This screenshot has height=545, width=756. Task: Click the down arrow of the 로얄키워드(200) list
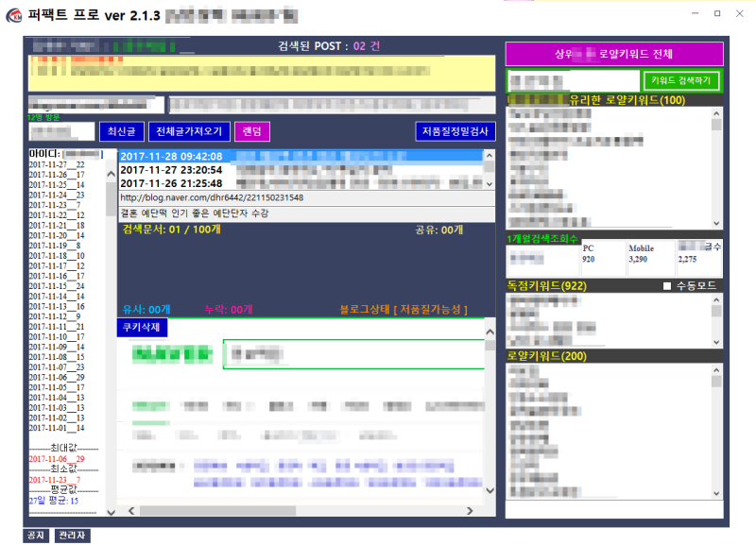pyautogui.click(x=716, y=493)
